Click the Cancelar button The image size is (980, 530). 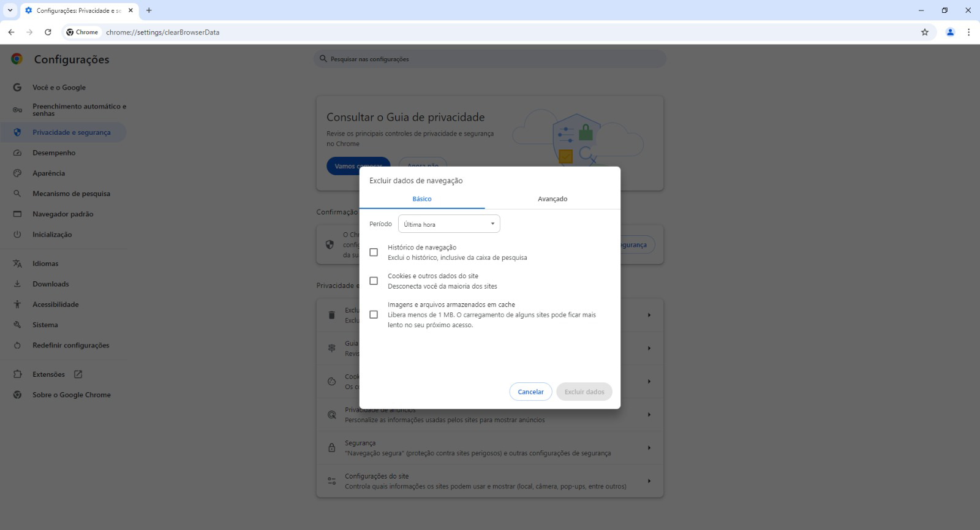530,392
